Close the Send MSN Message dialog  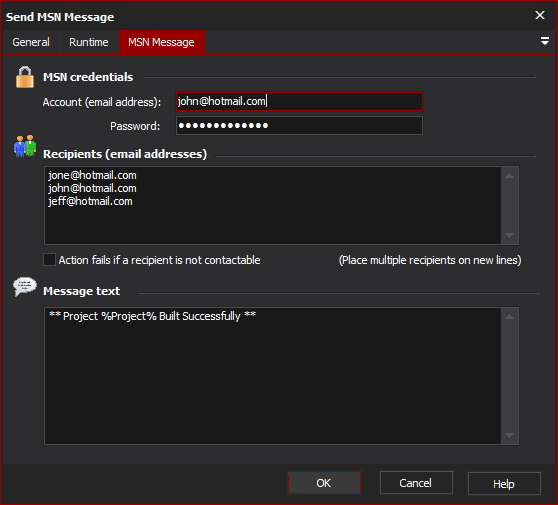(540, 15)
